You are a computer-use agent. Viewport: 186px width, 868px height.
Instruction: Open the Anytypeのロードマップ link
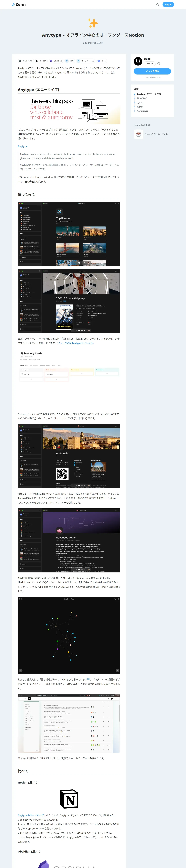pos(31,815)
